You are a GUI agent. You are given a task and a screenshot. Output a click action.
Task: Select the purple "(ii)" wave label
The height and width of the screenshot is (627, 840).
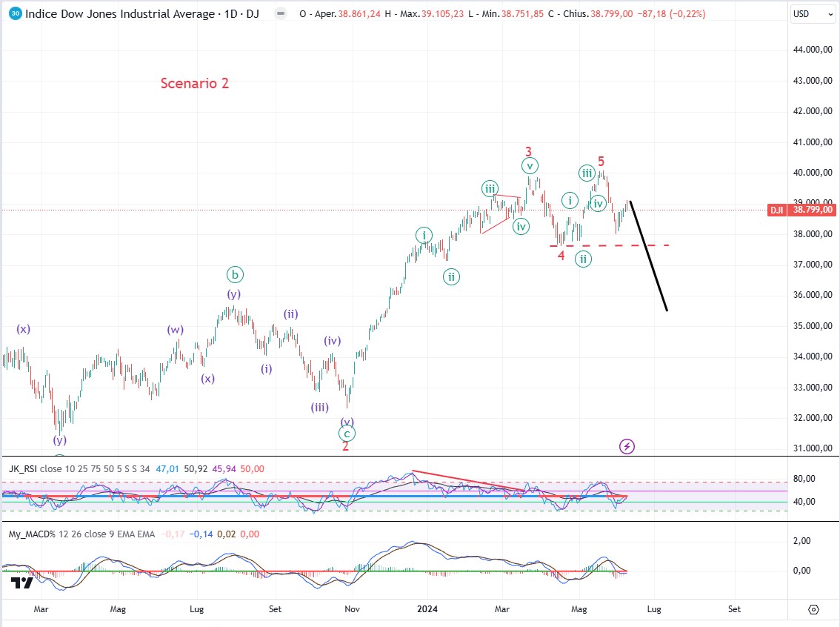coord(291,314)
